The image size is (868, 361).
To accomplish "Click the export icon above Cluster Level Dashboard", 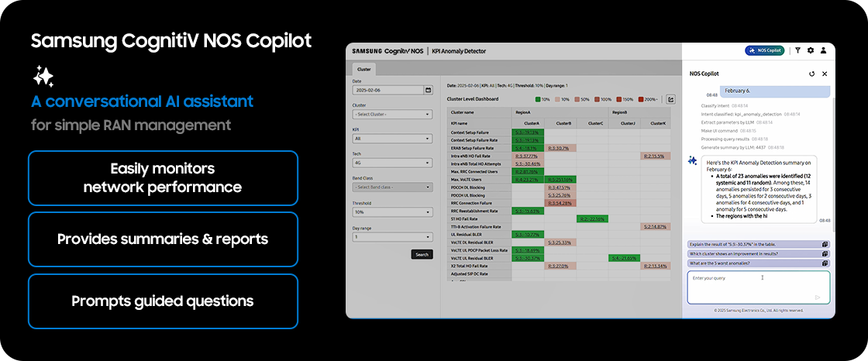I will pyautogui.click(x=671, y=100).
